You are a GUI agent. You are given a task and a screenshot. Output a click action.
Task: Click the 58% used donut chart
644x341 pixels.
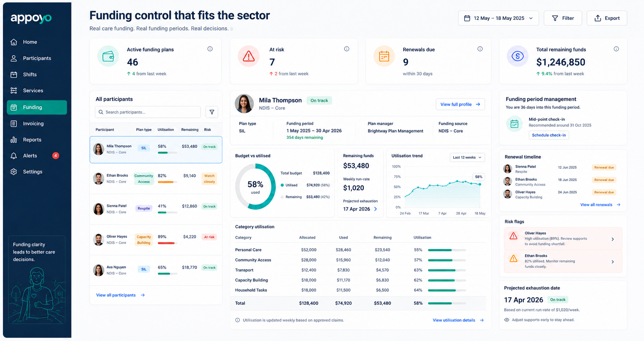(x=255, y=187)
